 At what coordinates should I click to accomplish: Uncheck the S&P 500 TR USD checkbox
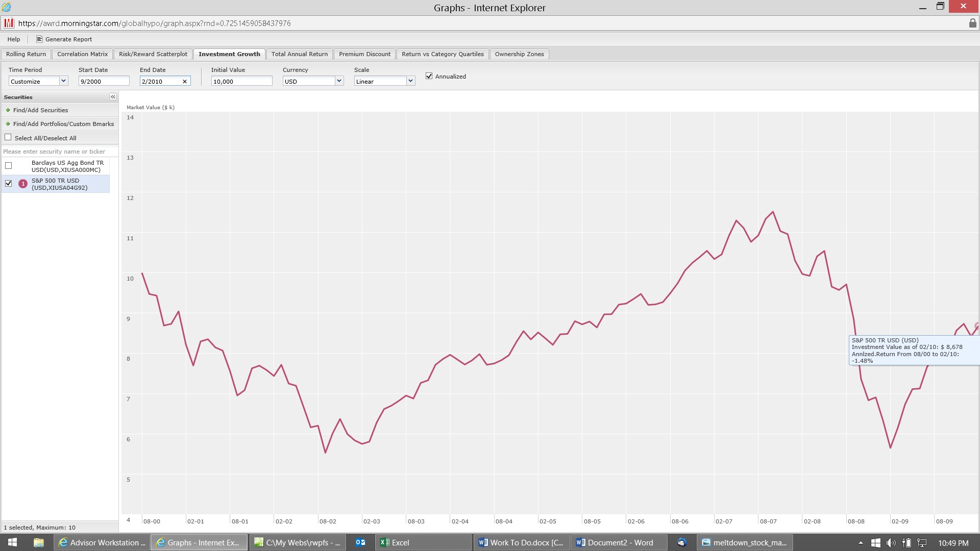[x=9, y=183]
